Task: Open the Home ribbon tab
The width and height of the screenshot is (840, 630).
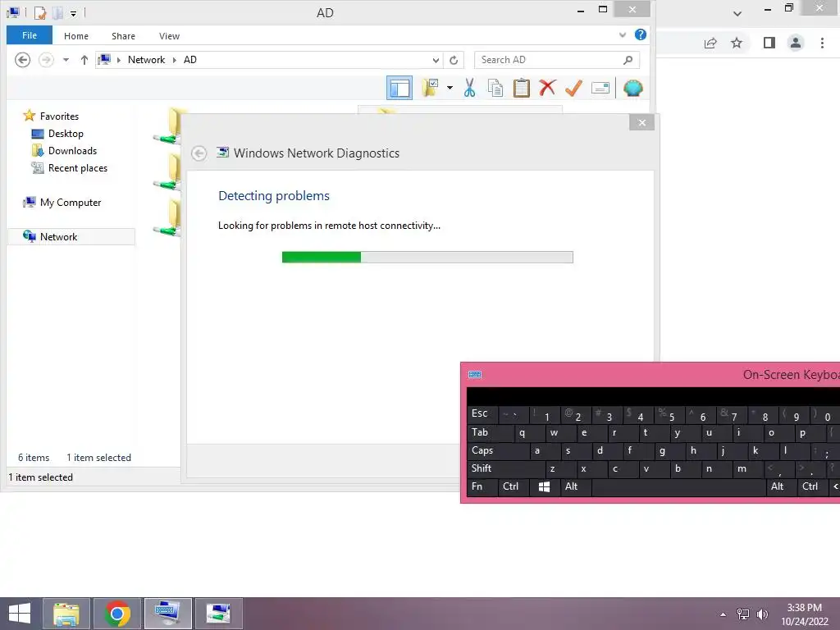Action: (76, 36)
